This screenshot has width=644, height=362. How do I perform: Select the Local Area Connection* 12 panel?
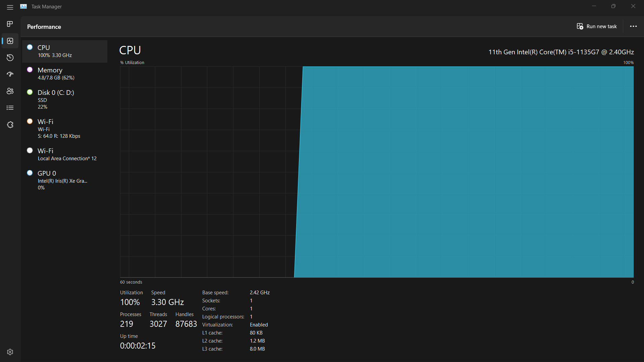click(64, 154)
